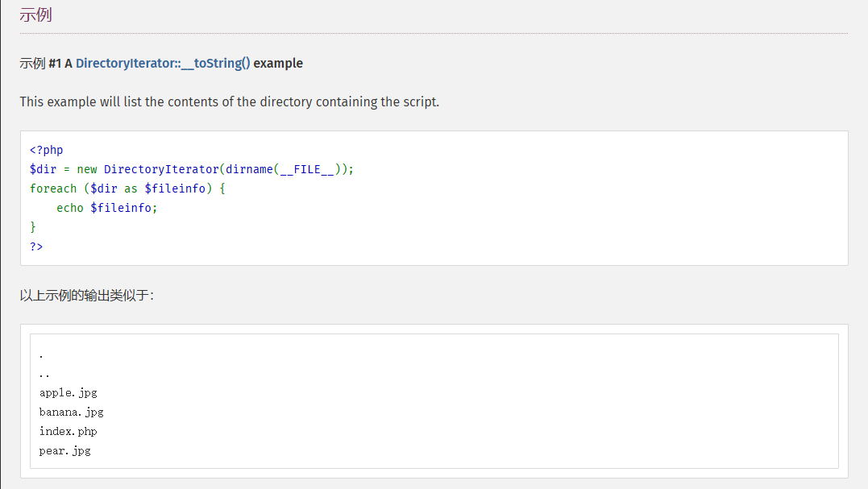This screenshot has height=489, width=868.
Task: Click apple.jpg in the output
Action: [68, 393]
